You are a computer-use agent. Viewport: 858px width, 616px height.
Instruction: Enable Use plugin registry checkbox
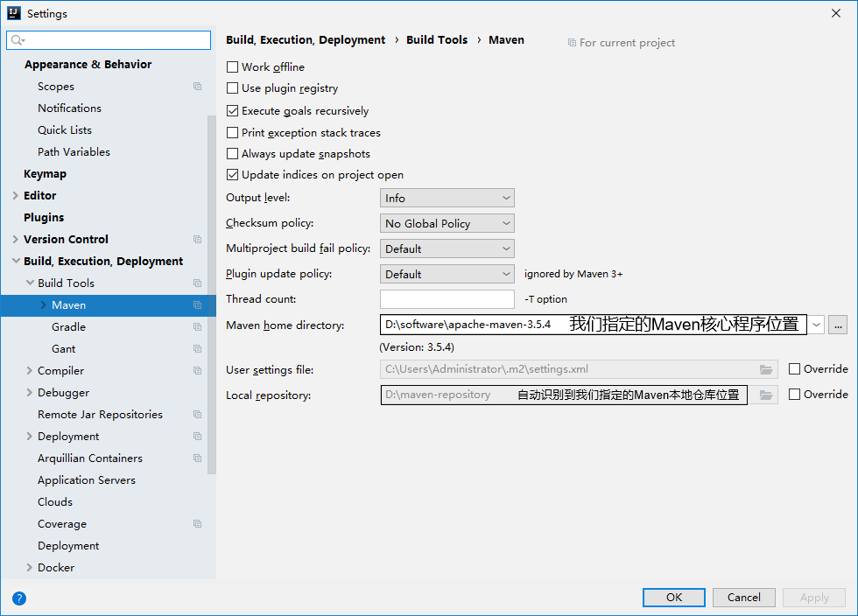pyautogui.click(x=233, y=88)
